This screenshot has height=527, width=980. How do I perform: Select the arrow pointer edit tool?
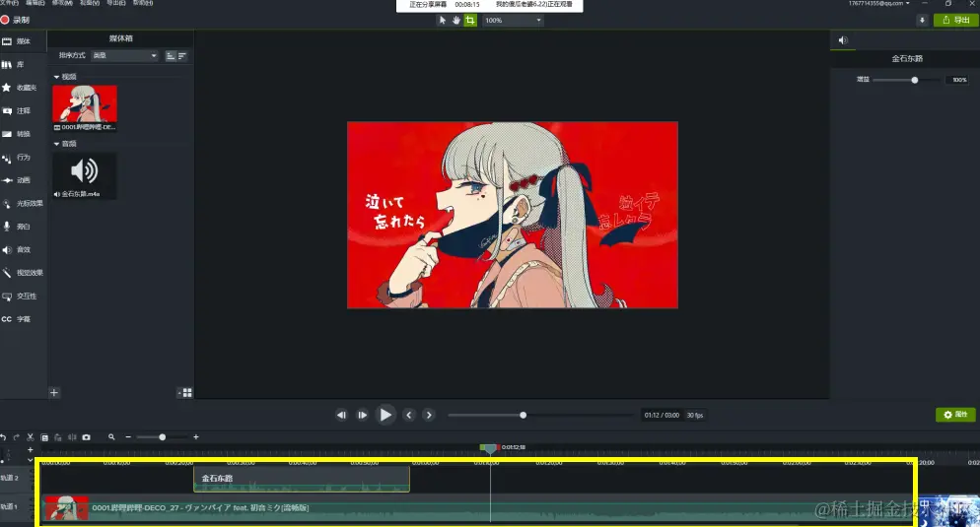point(443,20)
